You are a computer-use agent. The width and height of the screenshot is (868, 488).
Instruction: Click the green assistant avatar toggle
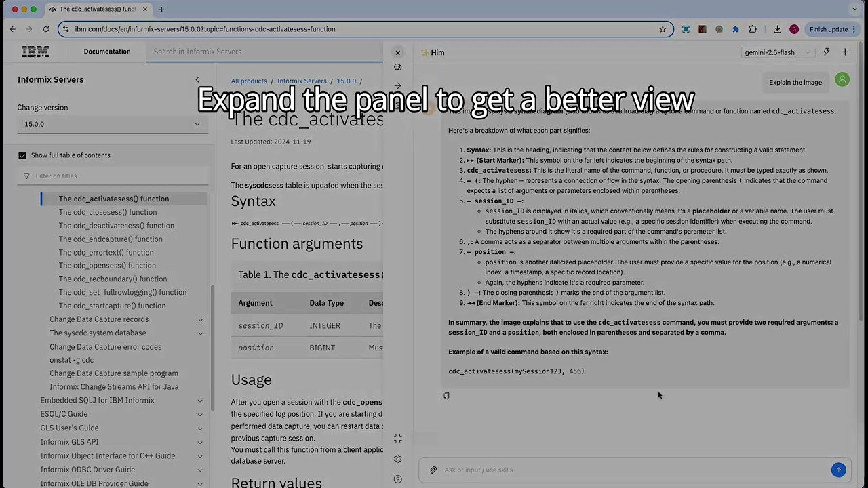tap(842, 79)
